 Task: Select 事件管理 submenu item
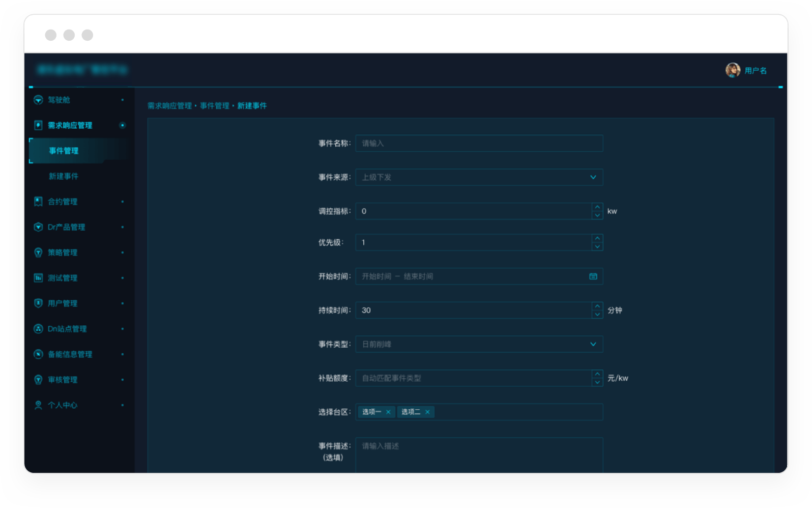click(x=79, y=151)
